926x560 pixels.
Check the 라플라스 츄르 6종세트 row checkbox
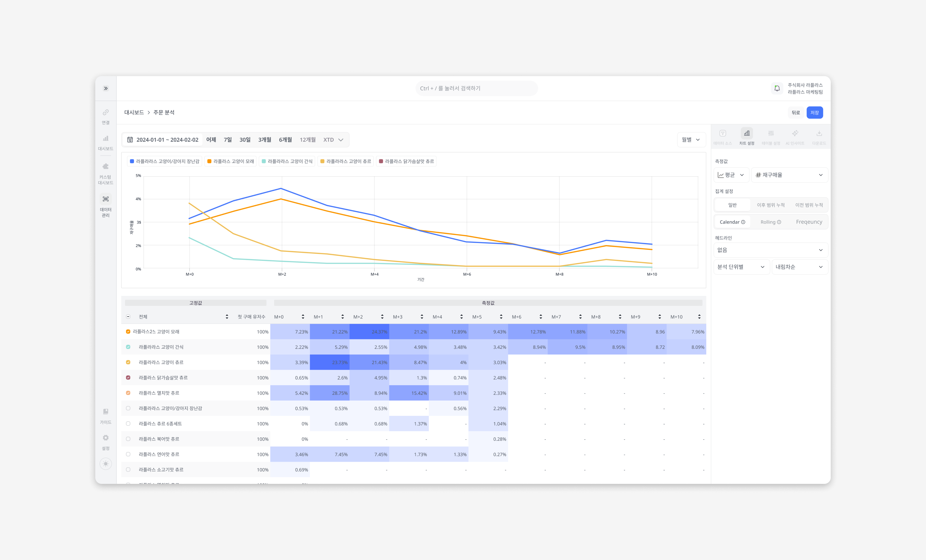[x=128, y=423]
